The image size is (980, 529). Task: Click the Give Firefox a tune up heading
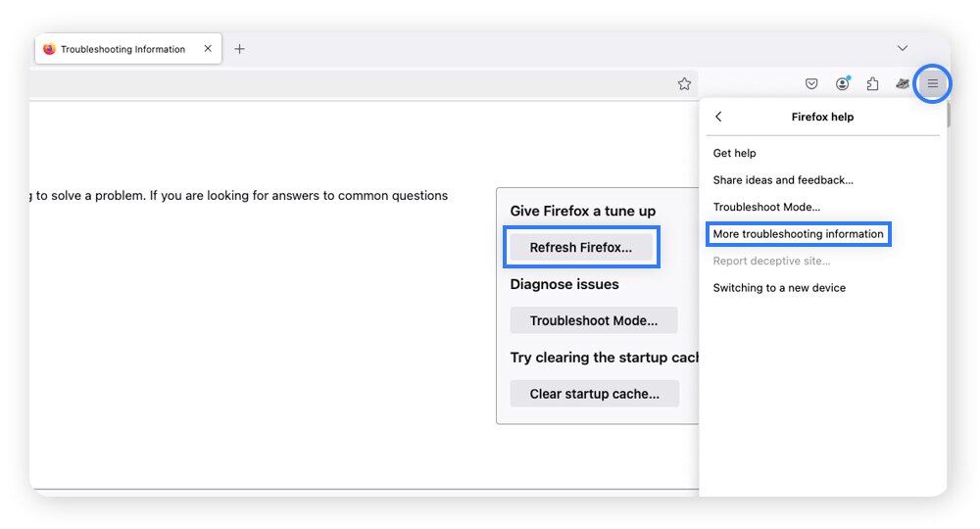[x=582, y=211]
